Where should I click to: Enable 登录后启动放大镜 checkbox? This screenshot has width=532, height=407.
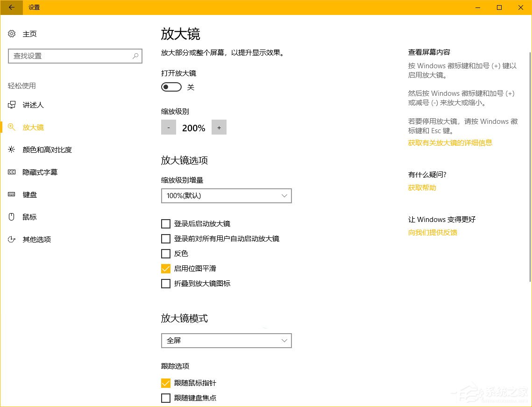point(166,224)
